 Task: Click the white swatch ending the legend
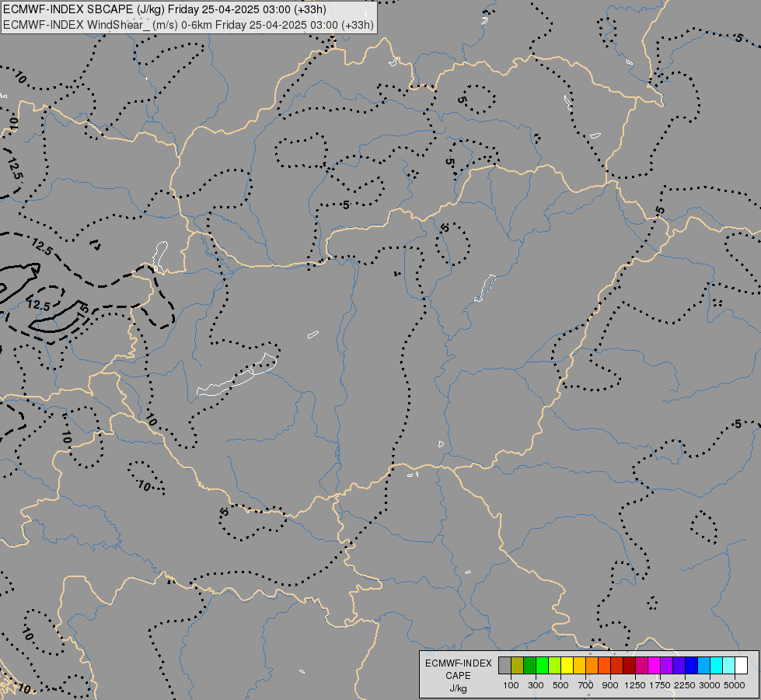point(741,665)
